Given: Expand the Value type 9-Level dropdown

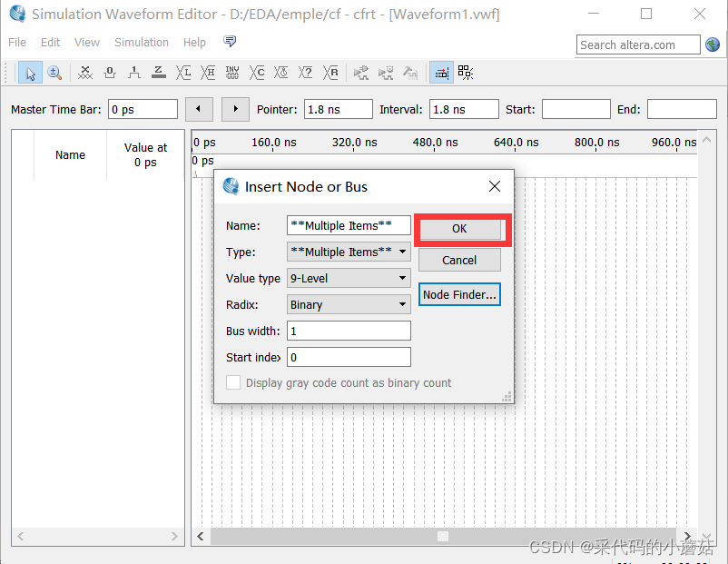Looking at the screenshot, I should coord(349,278).
